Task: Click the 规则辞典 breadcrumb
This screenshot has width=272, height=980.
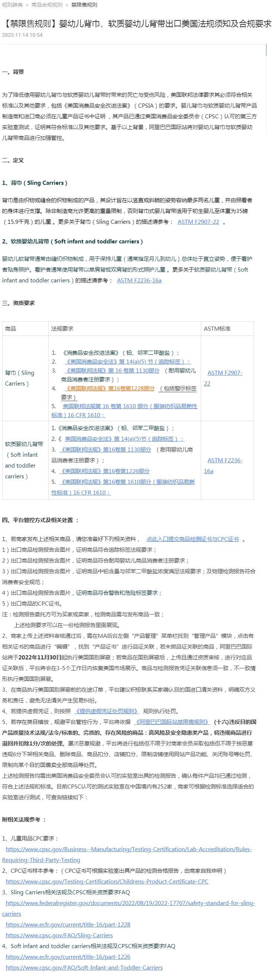Action: click(x=12, y=5)
